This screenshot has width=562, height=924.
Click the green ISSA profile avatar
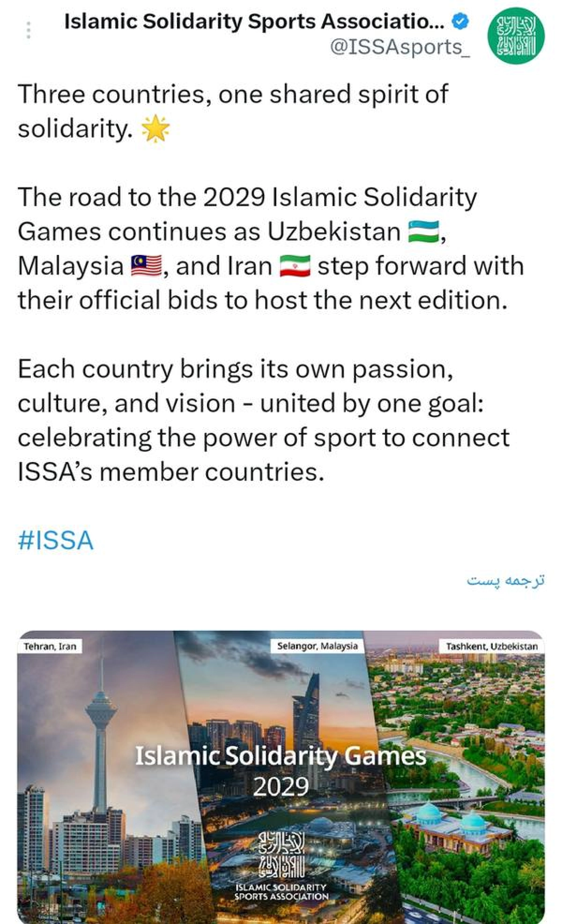516,36
